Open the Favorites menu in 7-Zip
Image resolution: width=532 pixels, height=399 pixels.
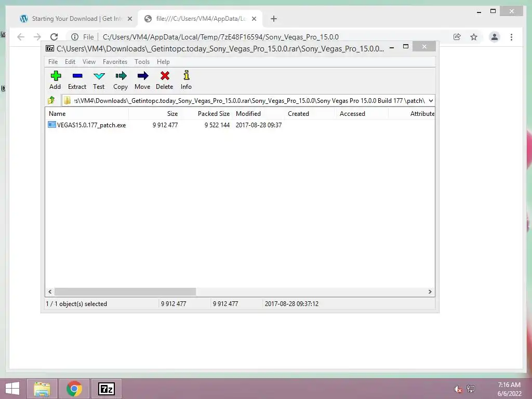[x=115, y=62]
